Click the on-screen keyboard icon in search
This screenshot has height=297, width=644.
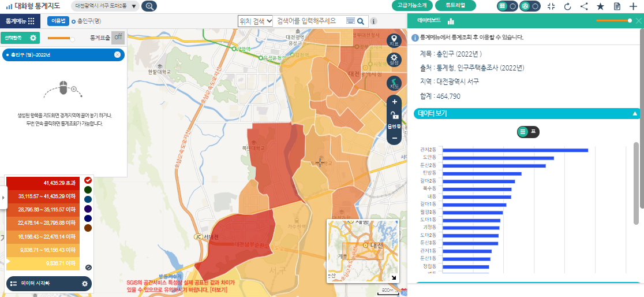350,21
